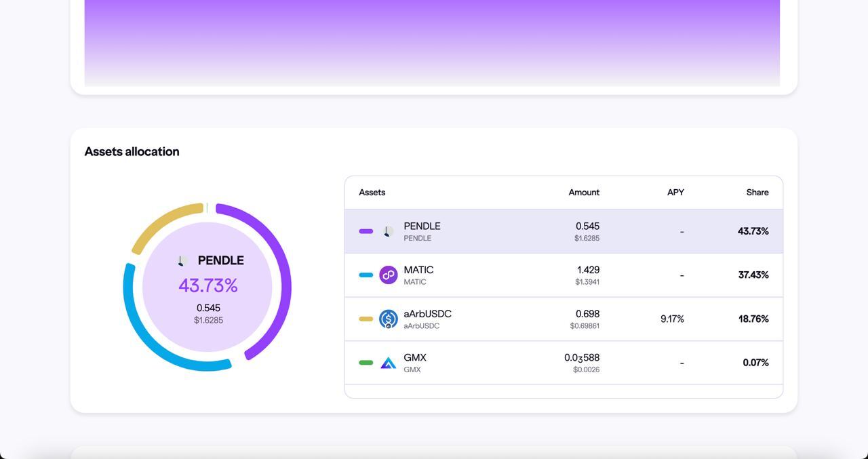Click the yellow aArbUSDC legend swatch
This screenshot has width=868, height=459.
point(366,319)
